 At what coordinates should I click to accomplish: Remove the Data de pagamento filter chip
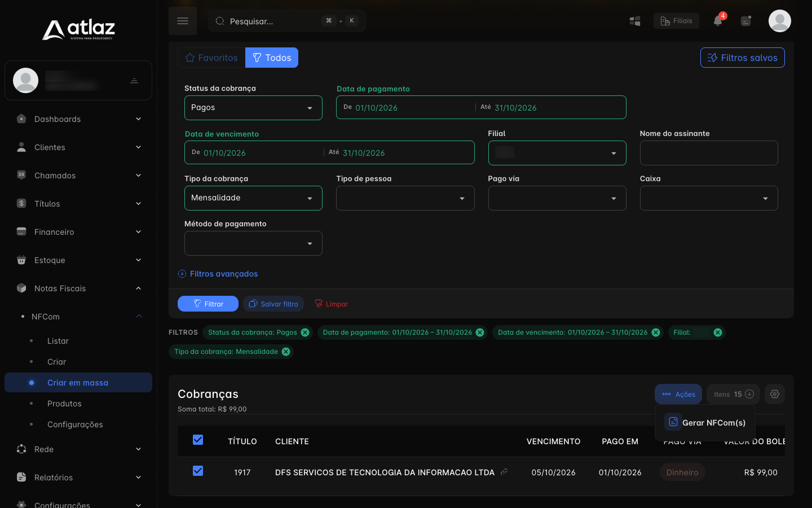pos(480,332)
